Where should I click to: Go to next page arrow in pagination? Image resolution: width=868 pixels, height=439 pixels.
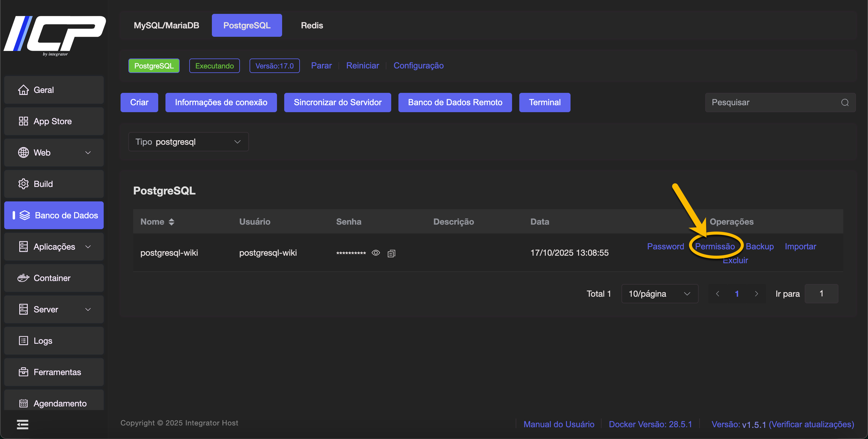756,294
